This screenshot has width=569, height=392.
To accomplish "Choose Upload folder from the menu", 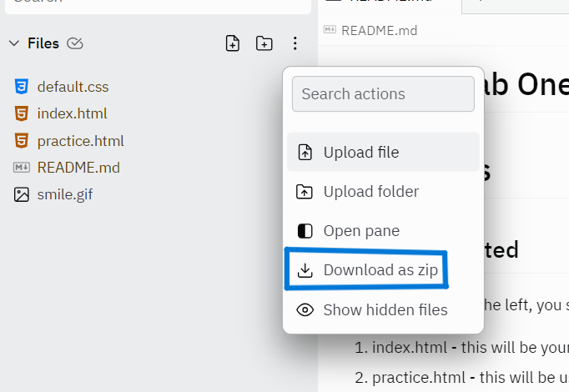I will tap(383, 192).
